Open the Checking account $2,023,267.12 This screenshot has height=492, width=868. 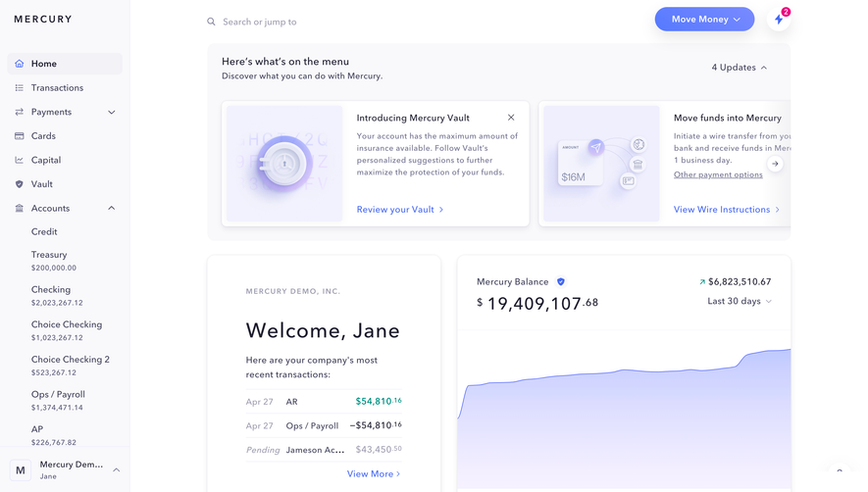pos(57,296)
